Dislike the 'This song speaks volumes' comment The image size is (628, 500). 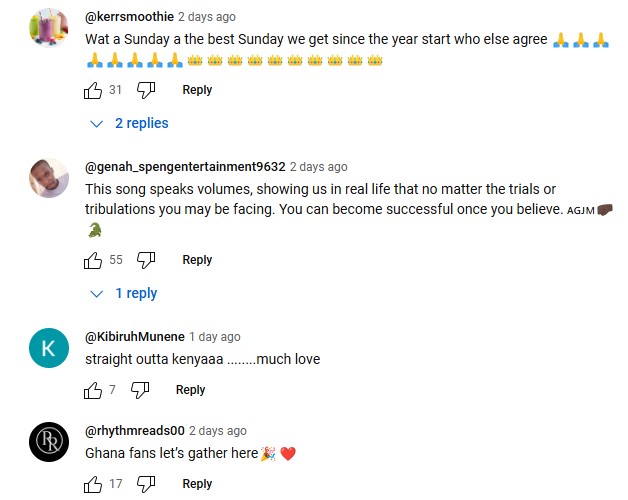click(146, 260)
